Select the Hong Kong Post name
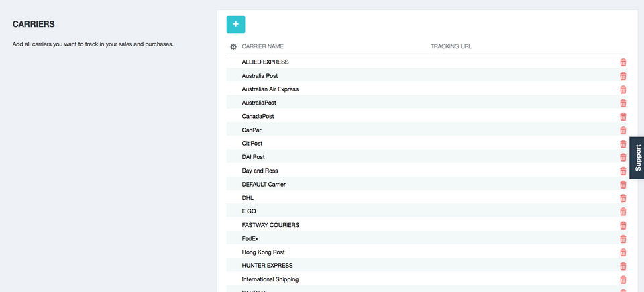Image resolution: width=644 pixels, height=292 pixels. tap(263, 252)
